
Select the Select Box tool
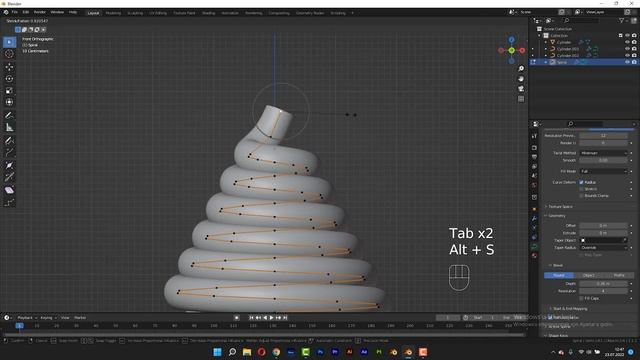coord(9,42)
